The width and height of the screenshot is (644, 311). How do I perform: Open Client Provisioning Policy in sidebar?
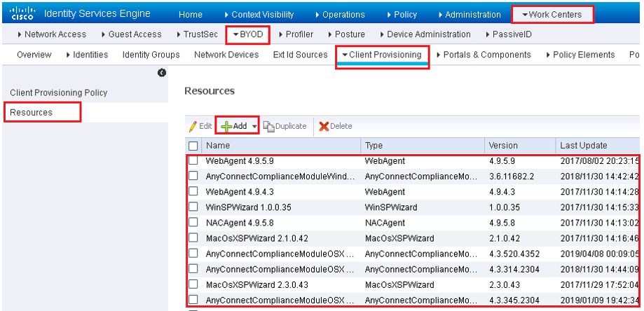pos(58,92)
